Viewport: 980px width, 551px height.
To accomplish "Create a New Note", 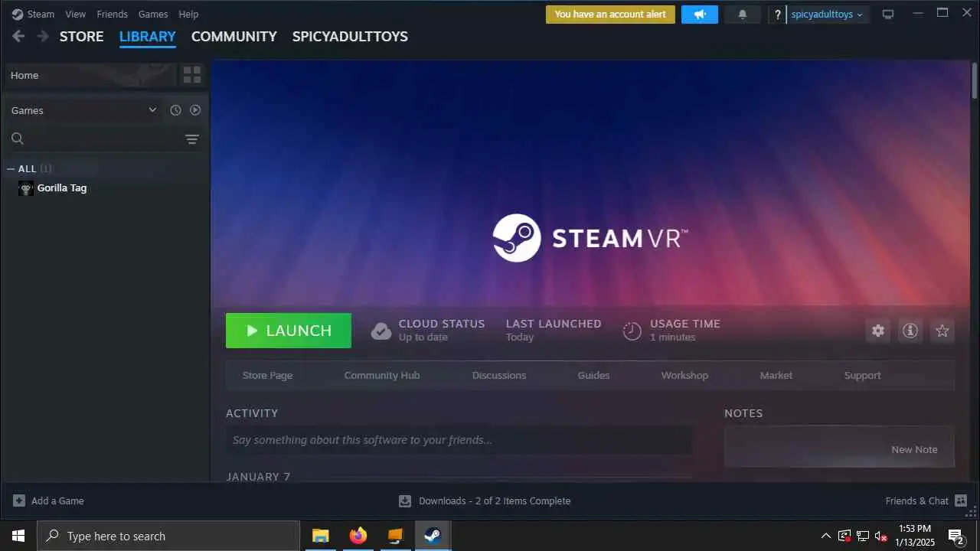I will click(x=914, y=450).
